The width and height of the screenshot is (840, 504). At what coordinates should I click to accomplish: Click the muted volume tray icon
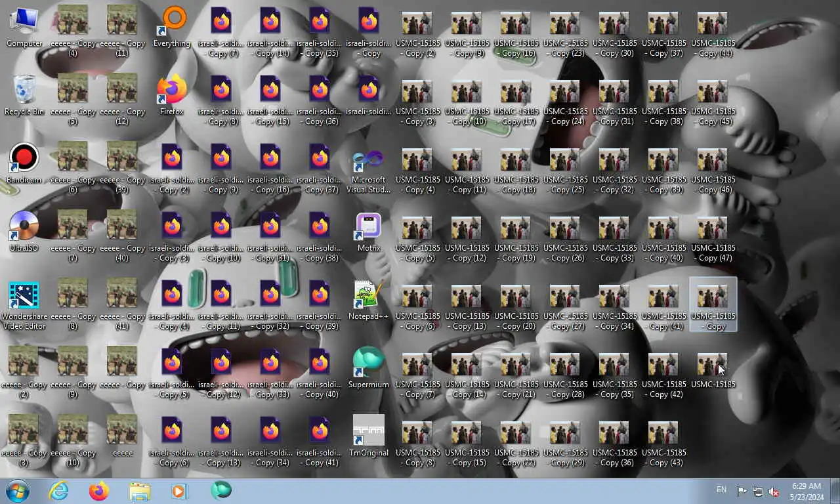[774, 491]
